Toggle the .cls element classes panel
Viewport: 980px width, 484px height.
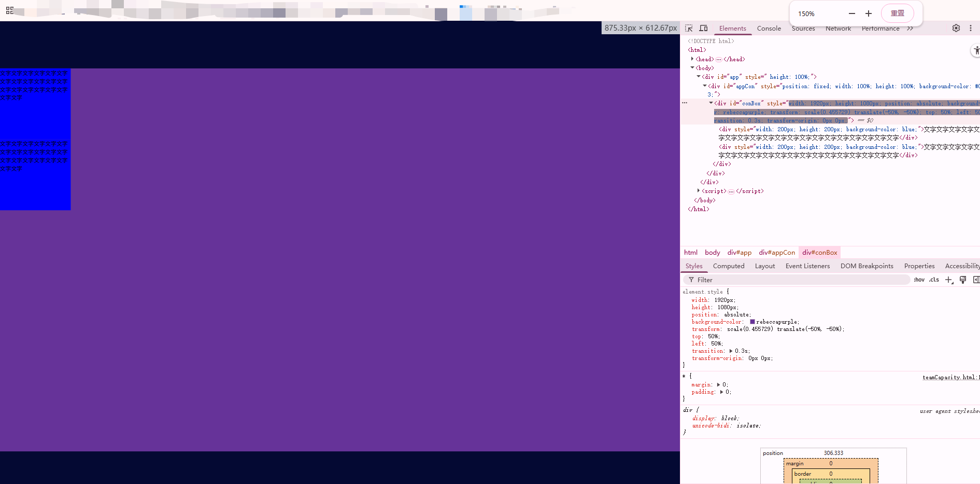[934, 280]
